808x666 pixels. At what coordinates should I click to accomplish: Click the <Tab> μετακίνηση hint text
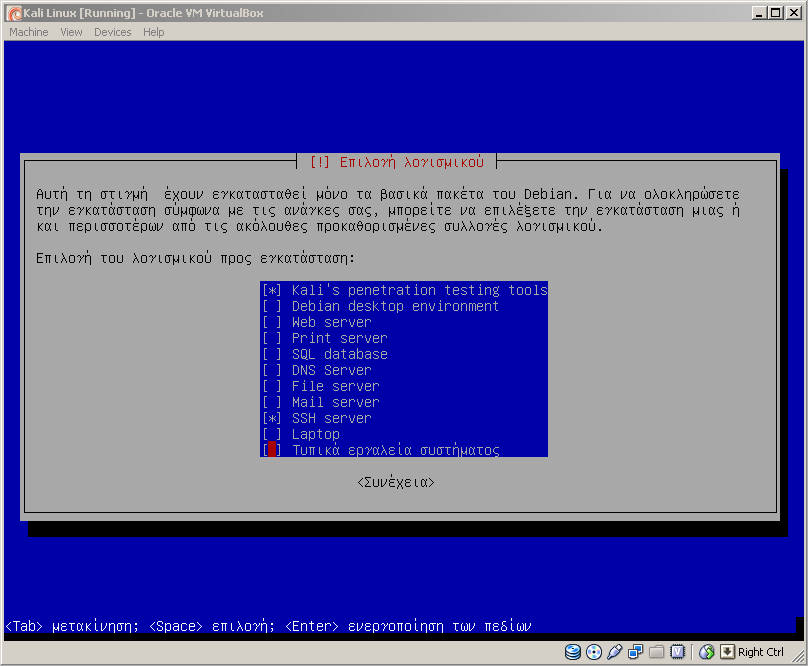pos(72,626)
